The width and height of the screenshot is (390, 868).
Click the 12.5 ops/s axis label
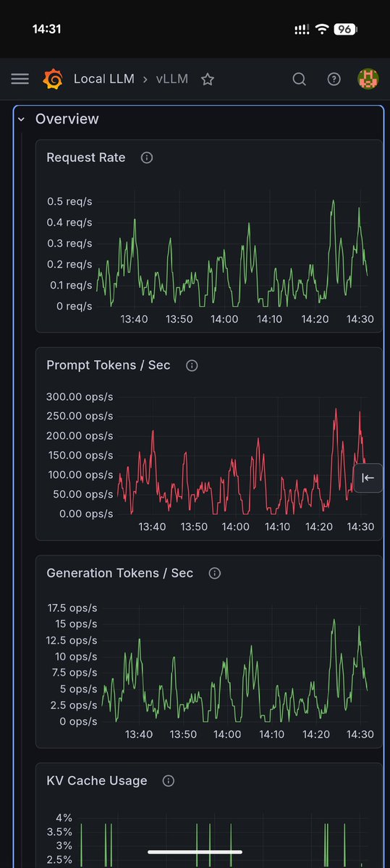coord(72,640)
